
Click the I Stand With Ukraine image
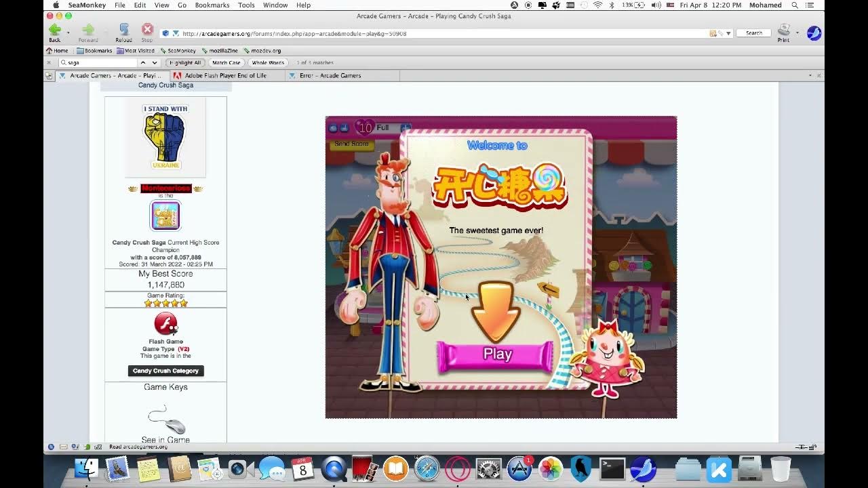point(165,136)
